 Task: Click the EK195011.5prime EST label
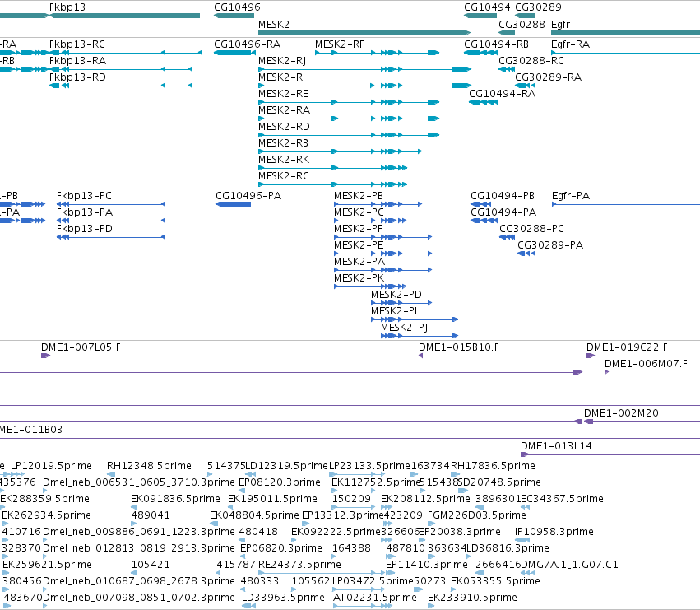(x=272, y=499)
